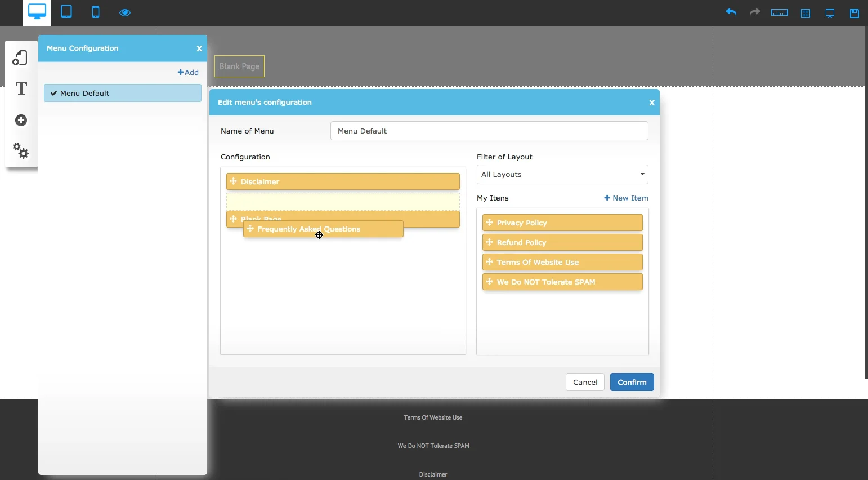
Task: Click the Name of Menu input field
Action: [x=489, y=131]
